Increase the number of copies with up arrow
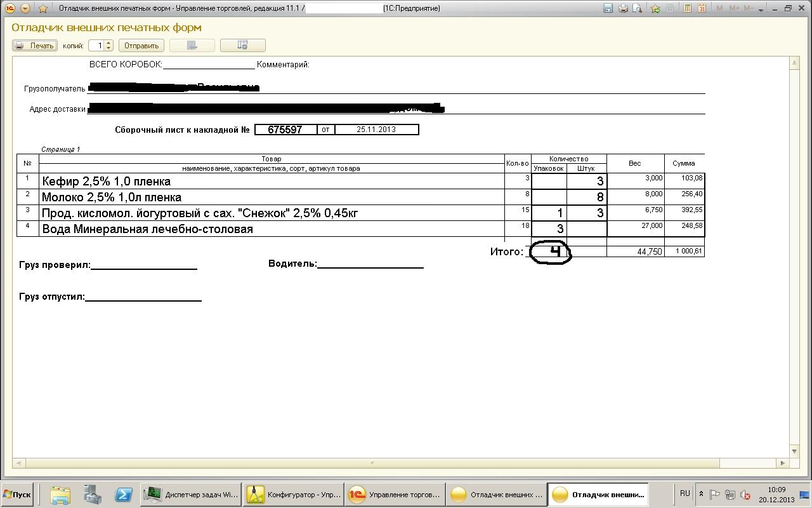 point(109,43)
